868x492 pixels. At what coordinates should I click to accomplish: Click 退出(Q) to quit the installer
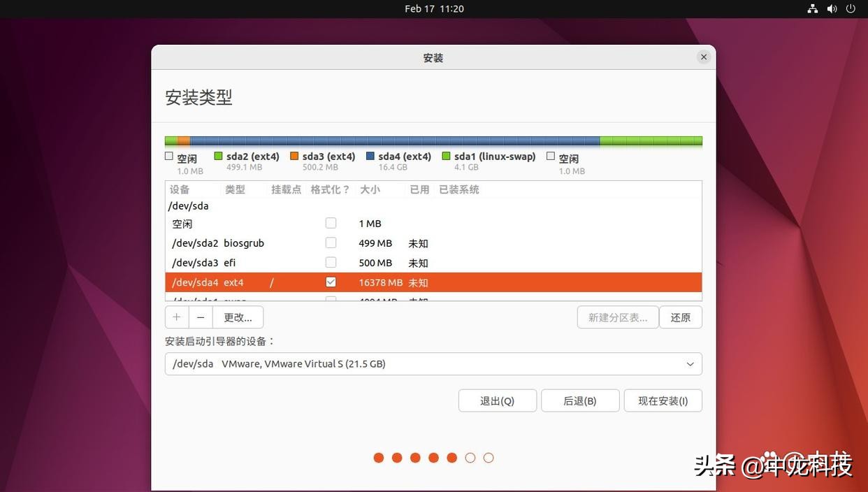coord(497,400)
